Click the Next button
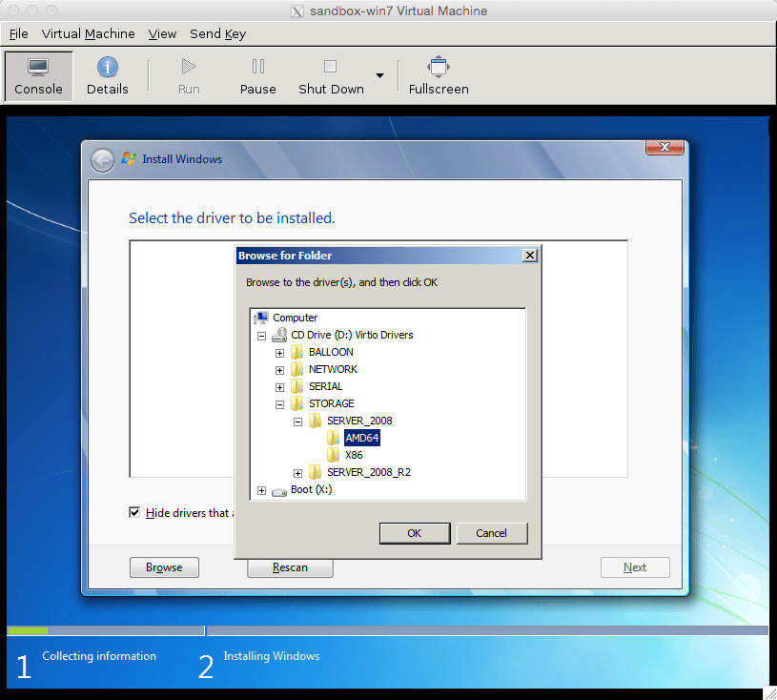Screen dimensions: 777x700 click(635, 567)
